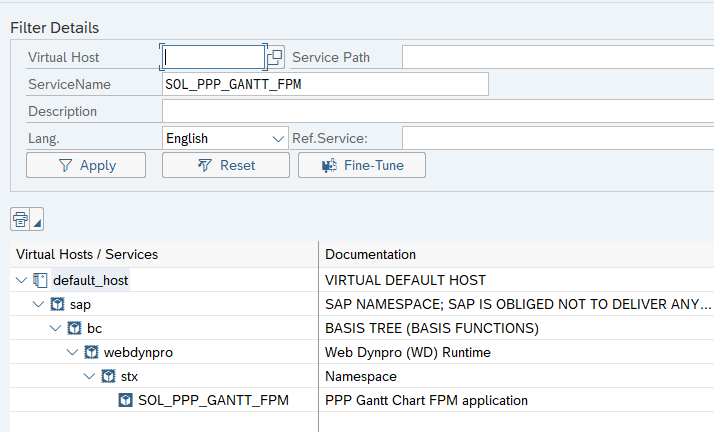Click the Virtual Hosts / Services column header
This screenshot has width=714, height=432.
tap(164, 254)
